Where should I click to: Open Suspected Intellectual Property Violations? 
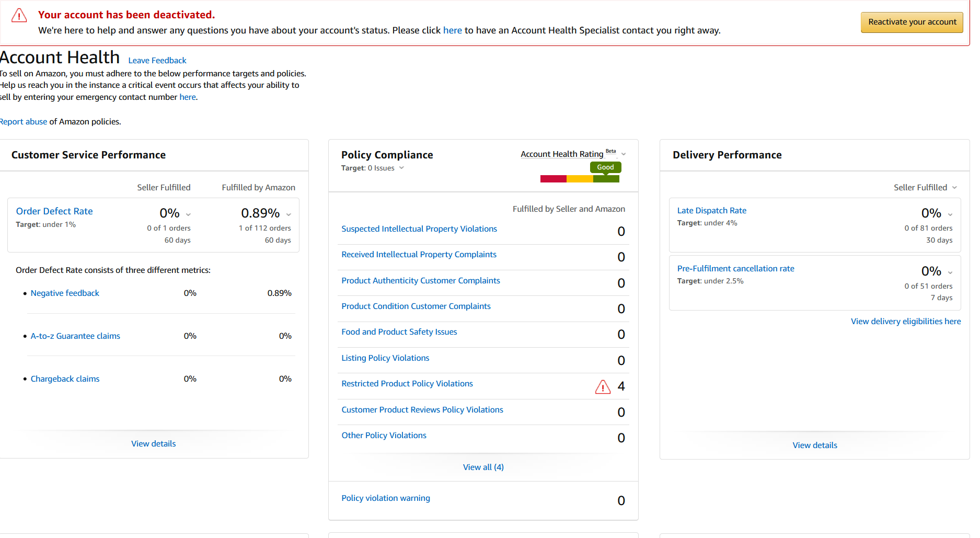(419, 229)
